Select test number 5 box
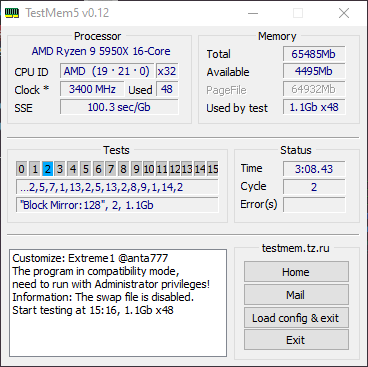This screenshot has width=368, height=367. click(x=86, y=169)
